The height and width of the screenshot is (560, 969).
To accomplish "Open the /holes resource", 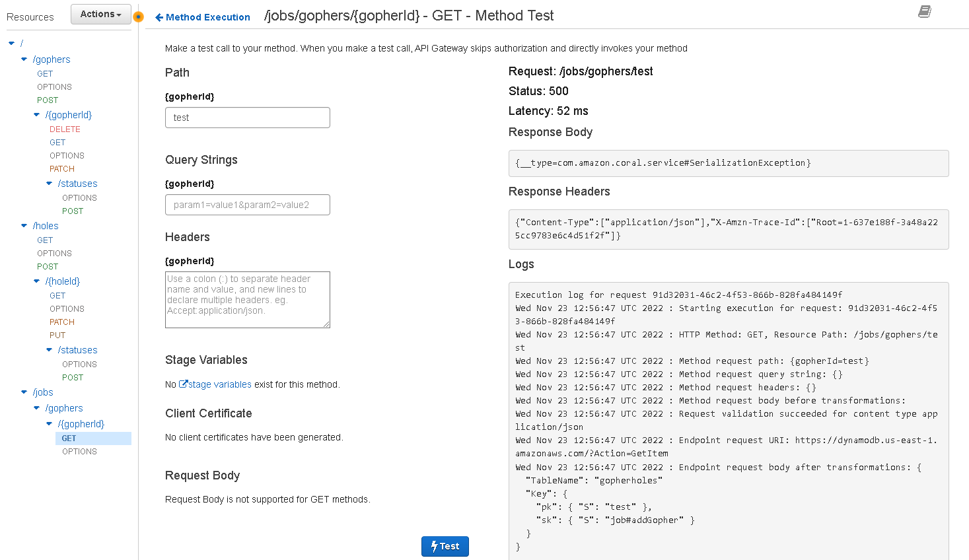I will (x=46, y=226).
